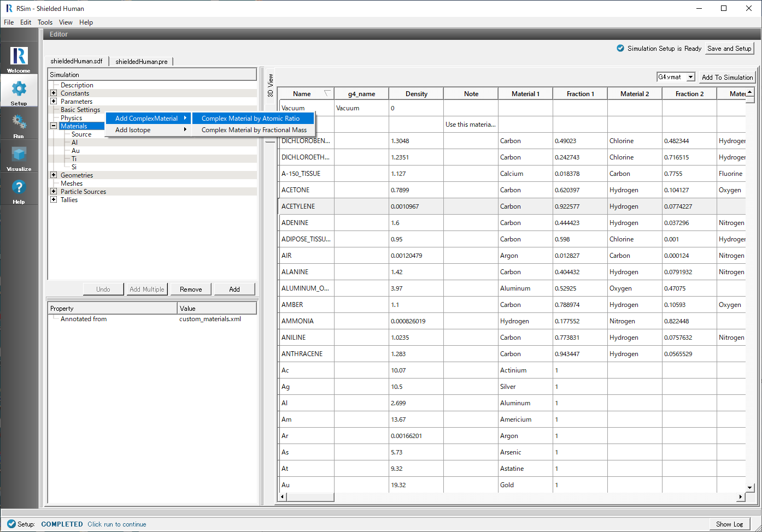762x532 pixels.
Task: Expand the Particle Sources tree node
Action: pyautogui.click(x=54, y=191)
